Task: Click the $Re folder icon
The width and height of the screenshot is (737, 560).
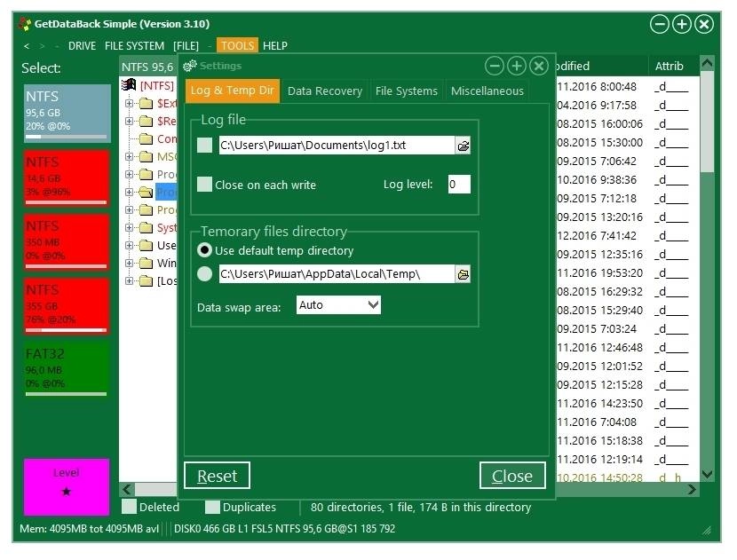Action: coord(147,122)
